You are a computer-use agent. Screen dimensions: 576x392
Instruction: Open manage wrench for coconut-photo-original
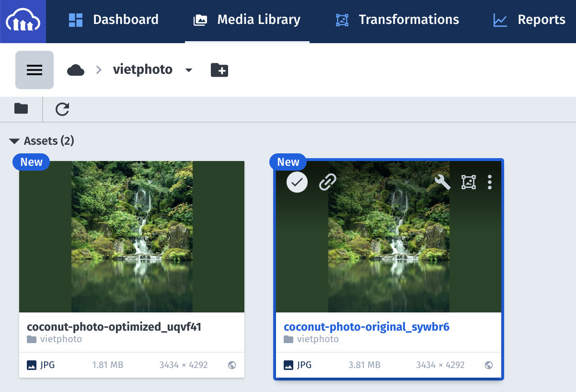pos(442,182)
